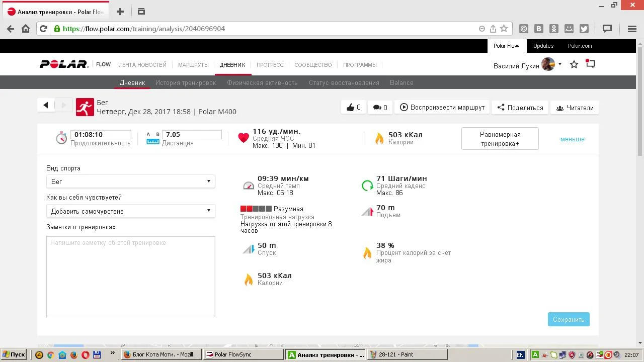Image resolution: width=644 pixels, height=362 pixels.
Task: Go to previous training with left arrow
Action: pos(46,105)
